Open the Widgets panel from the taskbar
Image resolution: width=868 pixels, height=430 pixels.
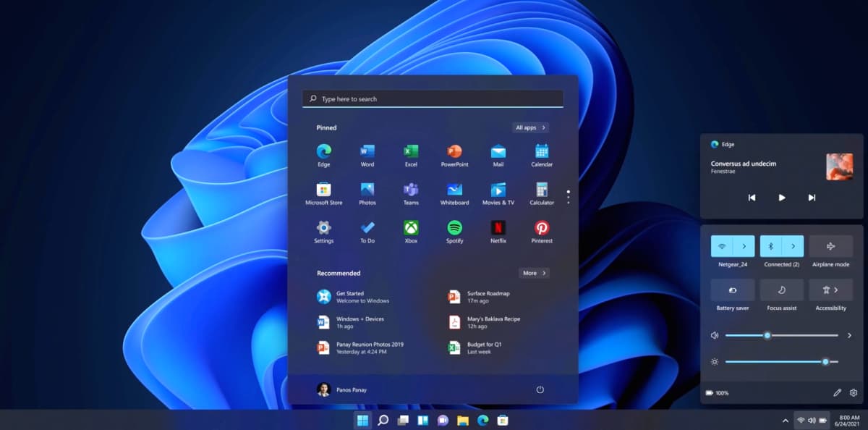[423, 420]
